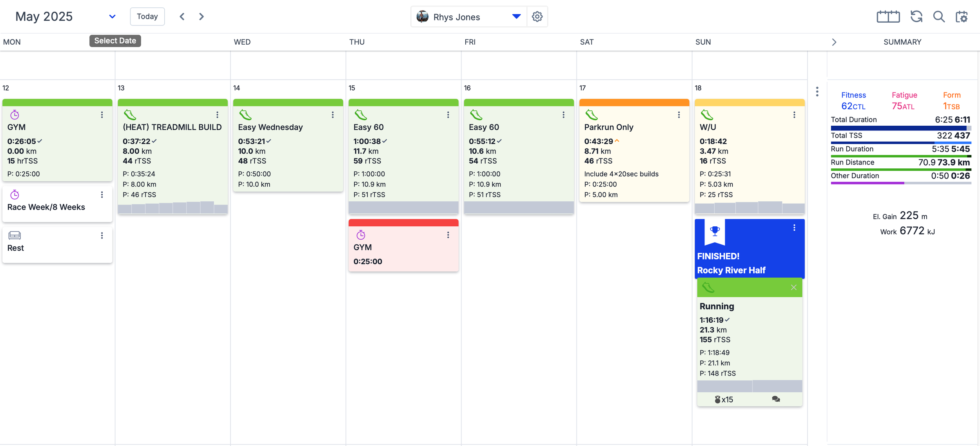Open options menu for red GYM workout
The image size is (980, 446).
448,235
